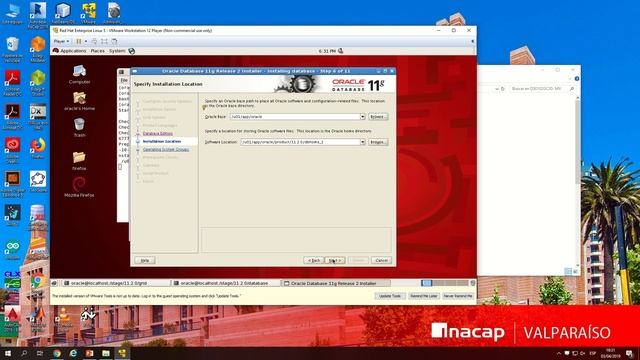
Task: Click the search box in Explorer window
Action: [542, 89]
